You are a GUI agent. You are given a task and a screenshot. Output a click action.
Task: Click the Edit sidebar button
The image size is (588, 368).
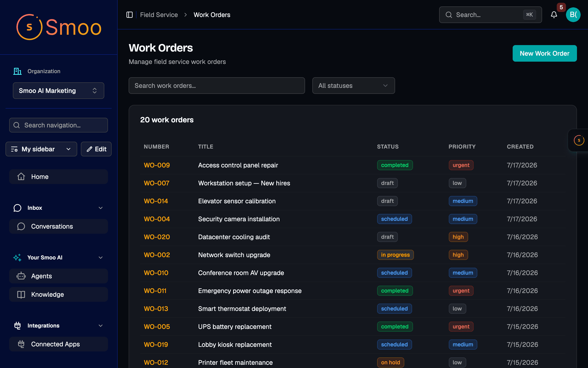(x=96, y=149)
